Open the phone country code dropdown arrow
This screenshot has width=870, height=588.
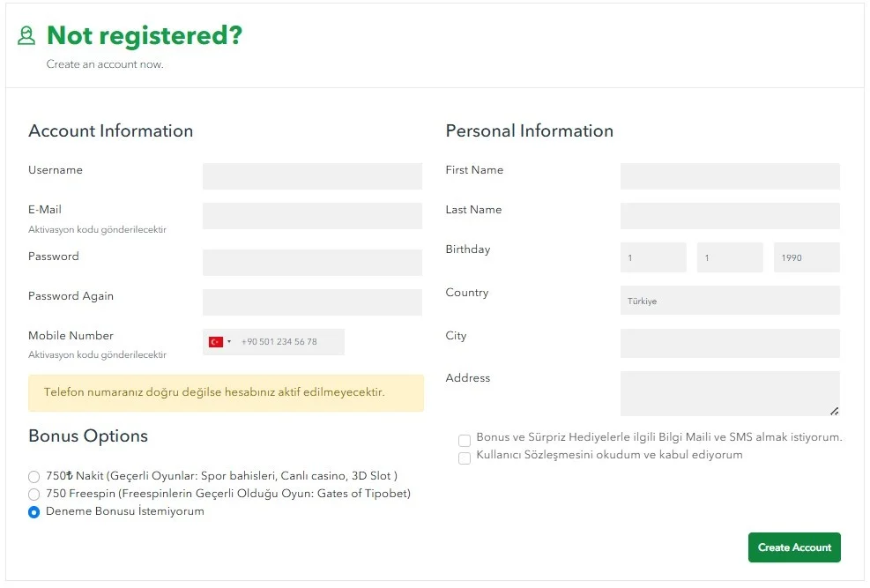coord(229,342)
